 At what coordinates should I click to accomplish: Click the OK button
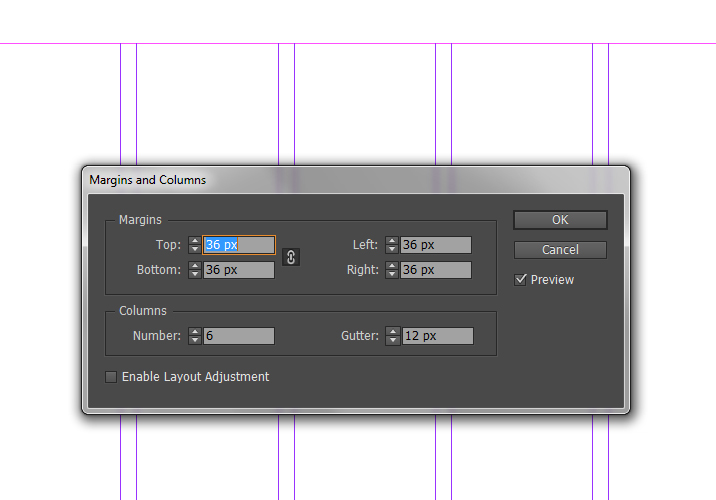click(x=560, y=220)
